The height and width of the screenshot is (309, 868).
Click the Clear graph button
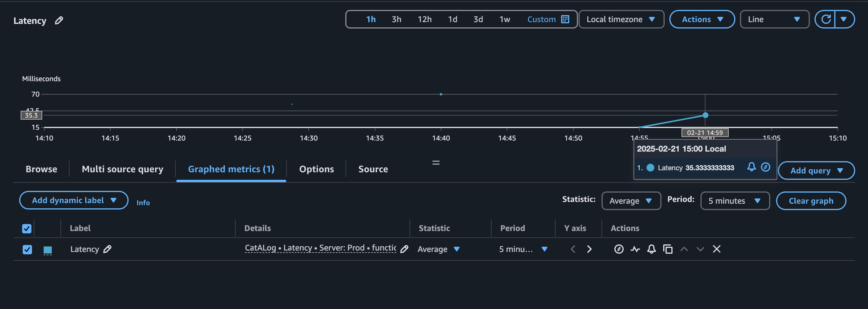(811, 201)
